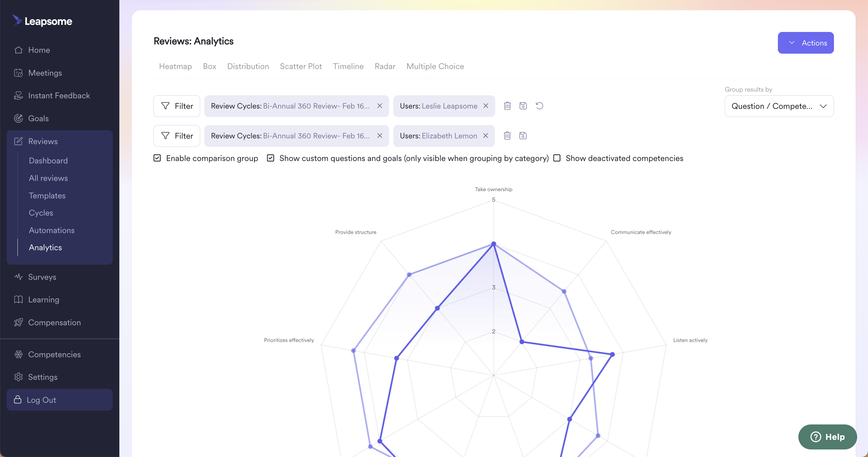Delete filters in Elizabeth Lemon row
Viewport: 868px width, 457px height.
click(x=507, y=135)
